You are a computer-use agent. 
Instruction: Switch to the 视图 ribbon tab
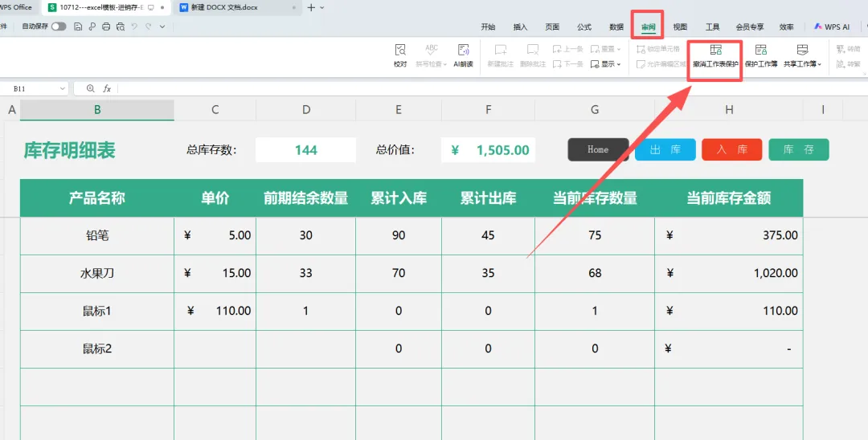(x=681, y=26)
